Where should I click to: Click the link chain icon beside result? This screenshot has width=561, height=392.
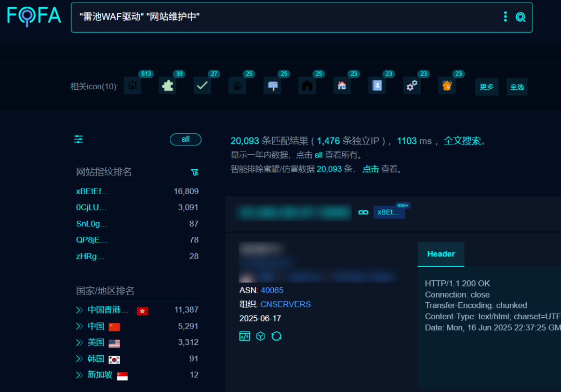click(363, 212)
